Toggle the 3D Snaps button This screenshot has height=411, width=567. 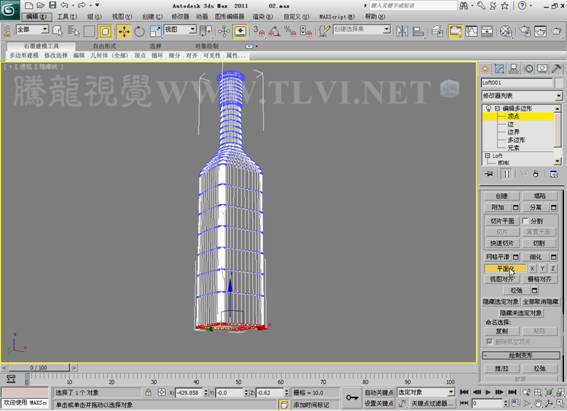click(x=259, y=31)
